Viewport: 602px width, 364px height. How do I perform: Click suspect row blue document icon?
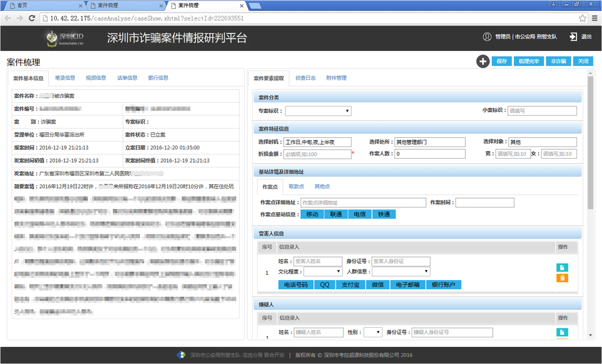pos(562,332)
